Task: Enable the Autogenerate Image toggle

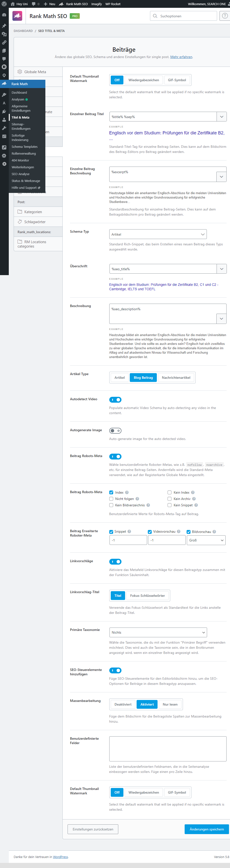Action: point(115,431)
